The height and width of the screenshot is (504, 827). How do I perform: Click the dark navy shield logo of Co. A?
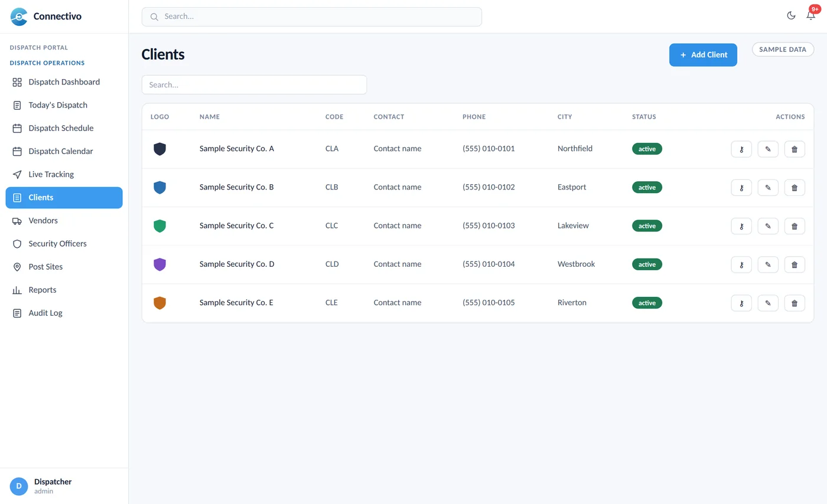(159, 149)
